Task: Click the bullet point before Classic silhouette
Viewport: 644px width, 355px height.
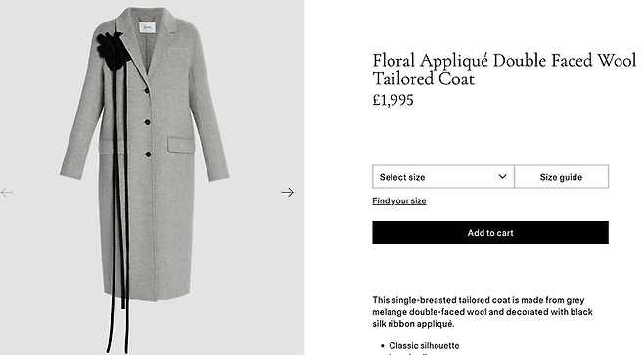Action: click(383, 346)
